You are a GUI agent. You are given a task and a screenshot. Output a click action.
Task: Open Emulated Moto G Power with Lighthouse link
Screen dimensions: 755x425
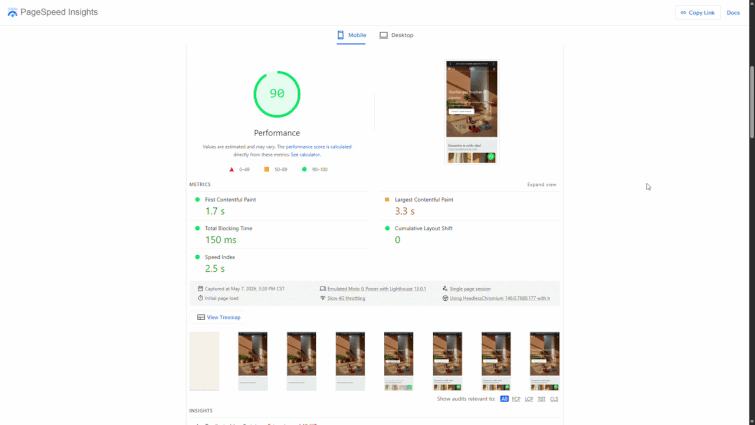pyautogui.click(x=377, y=289)
